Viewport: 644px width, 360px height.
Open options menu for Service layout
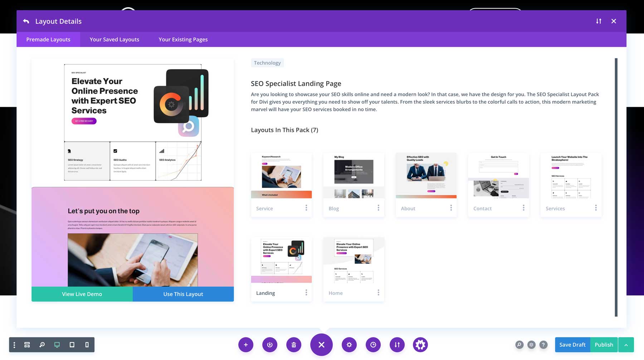pyautogui.click(x=306, y=208)
